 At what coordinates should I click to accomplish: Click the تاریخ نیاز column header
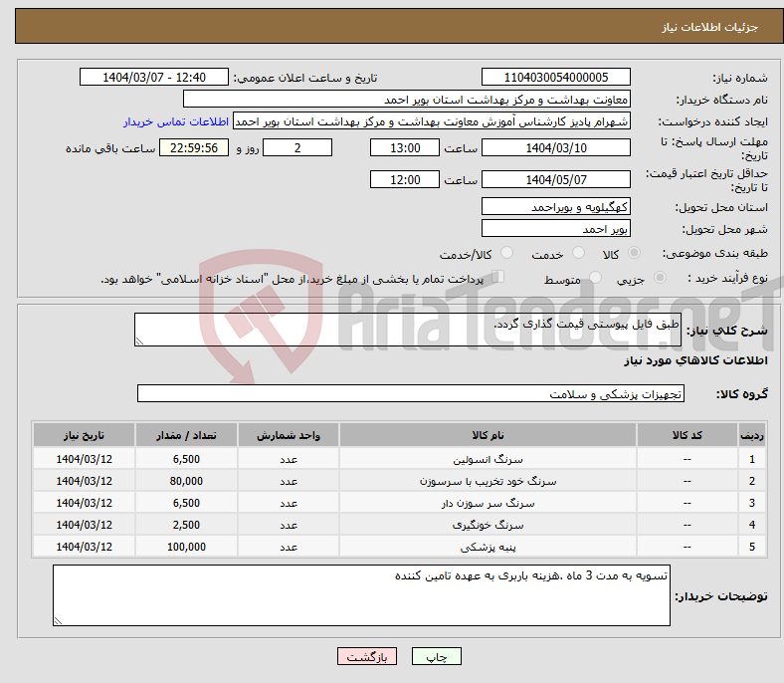point(84,435)
